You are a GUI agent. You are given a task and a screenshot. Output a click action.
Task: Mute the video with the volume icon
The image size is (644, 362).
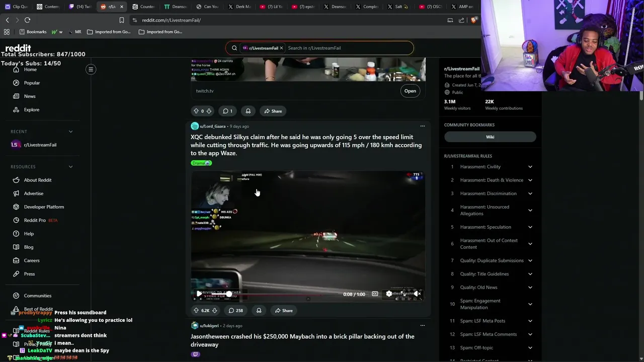(x=417, y=294)
